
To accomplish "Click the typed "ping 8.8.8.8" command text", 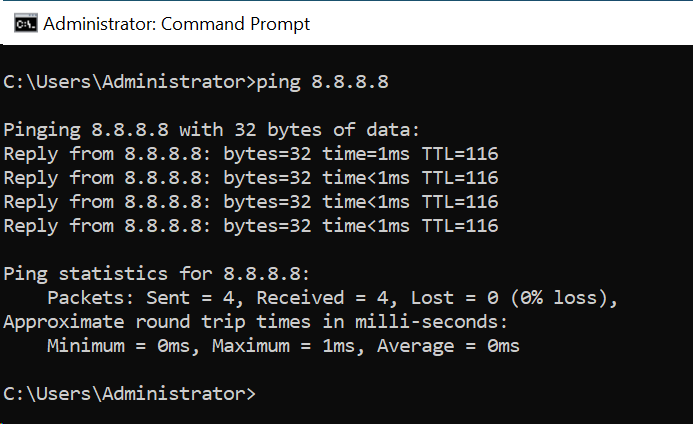I will click(322, 82).
